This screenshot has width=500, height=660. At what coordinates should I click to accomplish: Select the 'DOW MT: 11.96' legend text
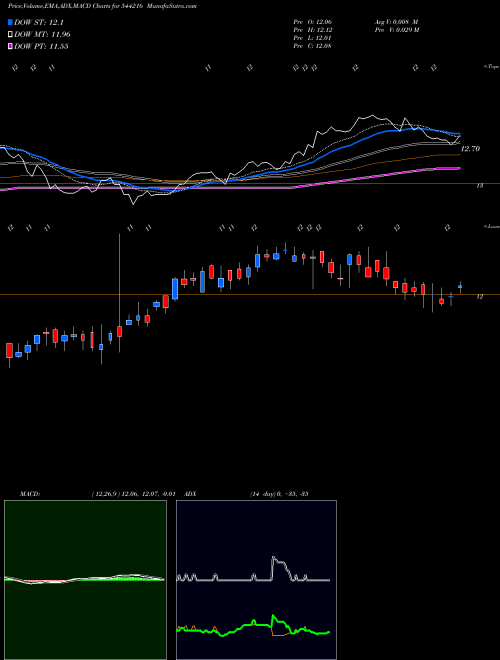(x=42, y=35)
